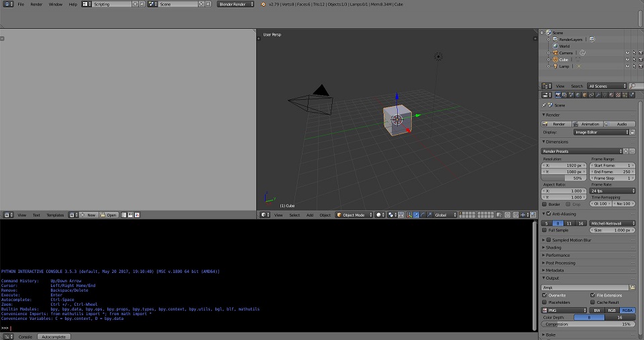
Task: Toggle syntax highlight icon in text editor
Action: (137, 215)
